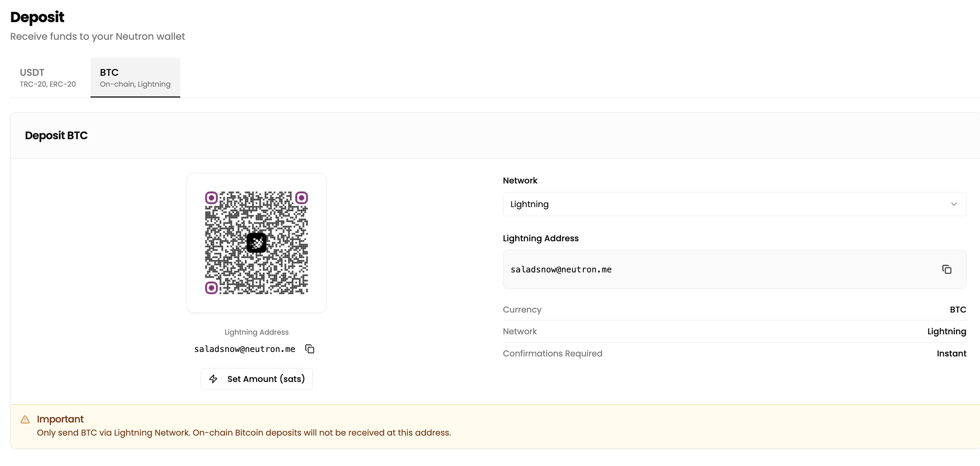Copy address in Lightning Address field
This screenshot has width=980, height=466.
[947, 269]
